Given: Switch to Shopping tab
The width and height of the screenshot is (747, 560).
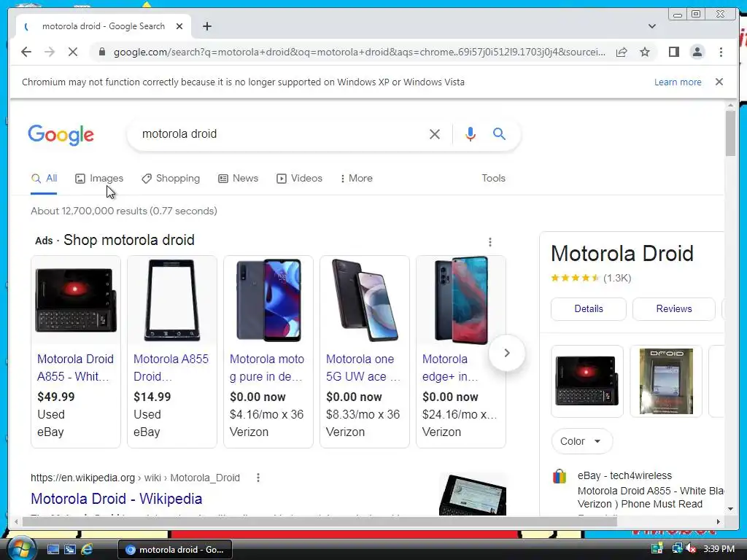Looking at the screenshot, I should (171, 179).
